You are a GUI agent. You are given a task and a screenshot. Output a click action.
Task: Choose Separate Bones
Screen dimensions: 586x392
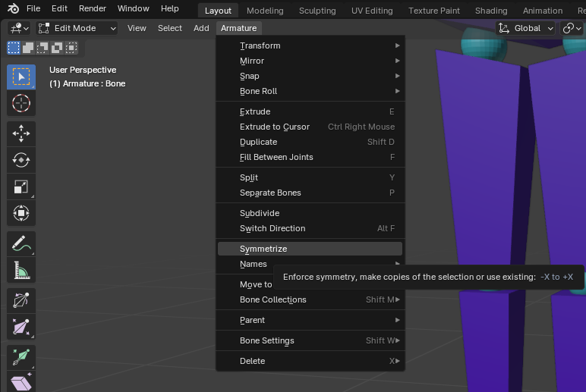coord(310,193)
